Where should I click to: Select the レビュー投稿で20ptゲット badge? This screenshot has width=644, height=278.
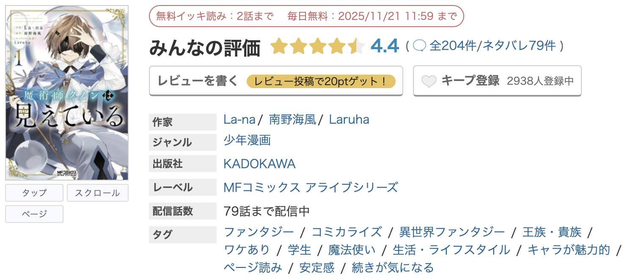pos(322,81)
